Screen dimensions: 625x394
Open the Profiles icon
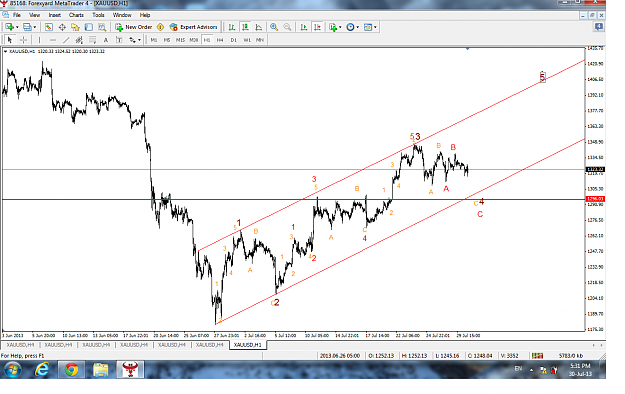27,27
